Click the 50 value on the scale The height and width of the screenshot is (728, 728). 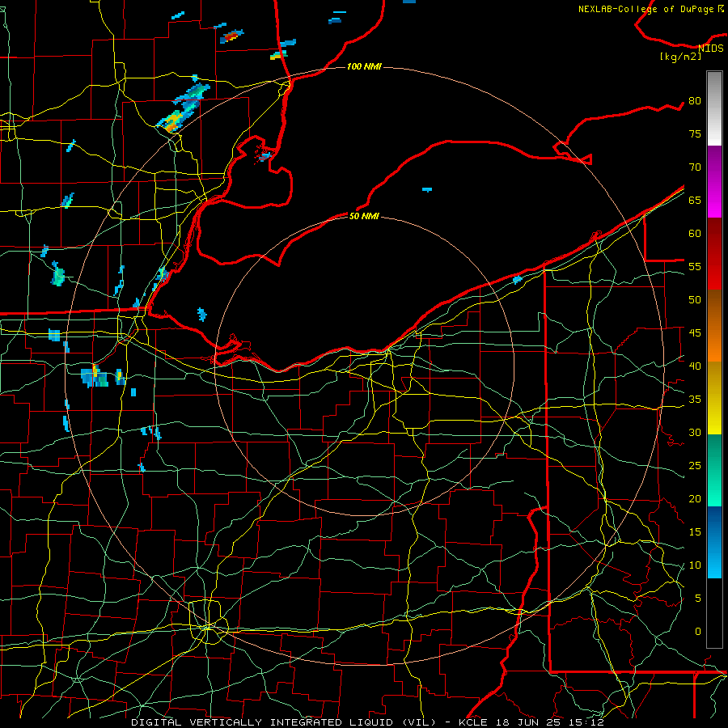tap(695, 299)
